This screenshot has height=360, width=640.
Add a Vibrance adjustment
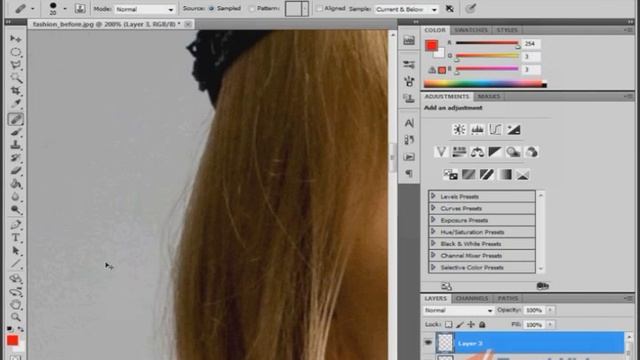click(441, 152)
